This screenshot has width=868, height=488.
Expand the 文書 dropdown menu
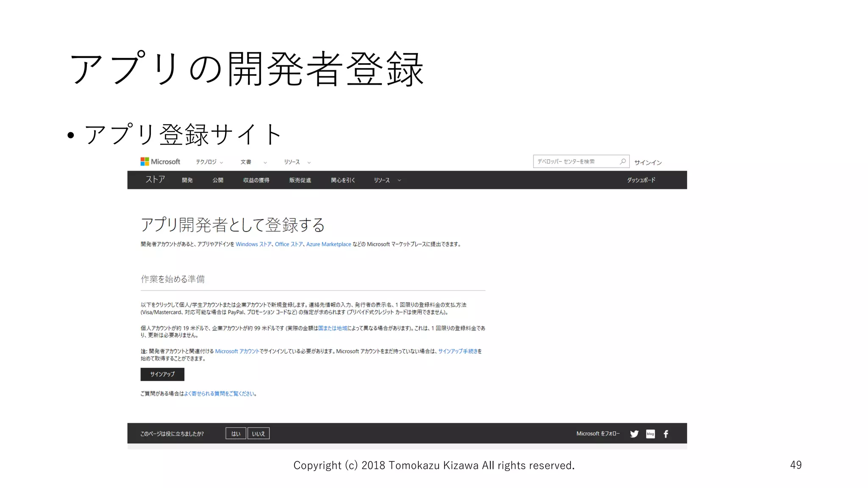click(x=253, y=162)
